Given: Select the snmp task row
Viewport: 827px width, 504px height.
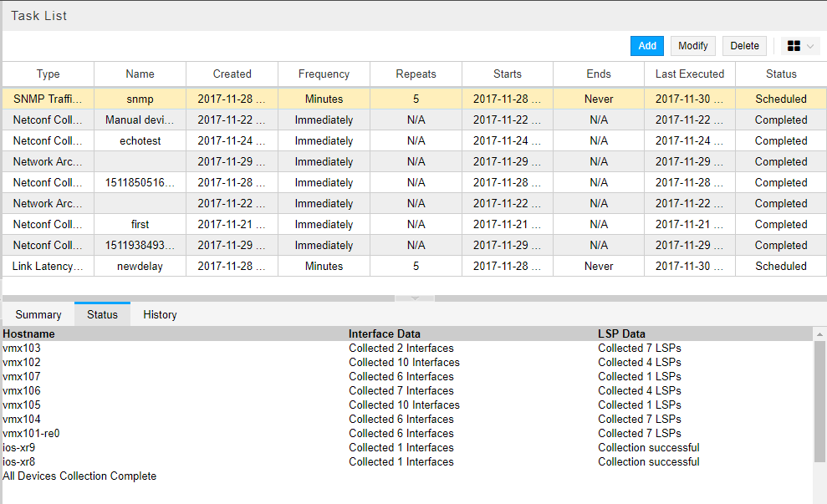Looking at the screenshot, I should [x=140, y=99].
